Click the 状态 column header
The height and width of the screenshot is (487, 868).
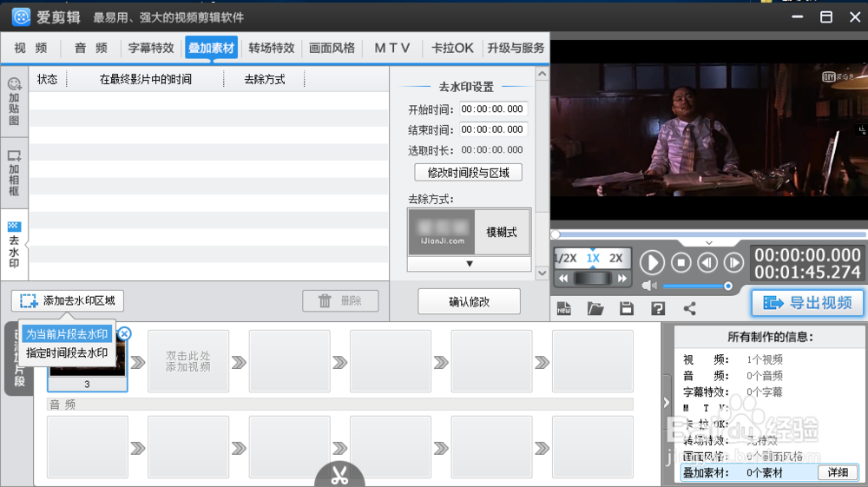pos(48,79)
